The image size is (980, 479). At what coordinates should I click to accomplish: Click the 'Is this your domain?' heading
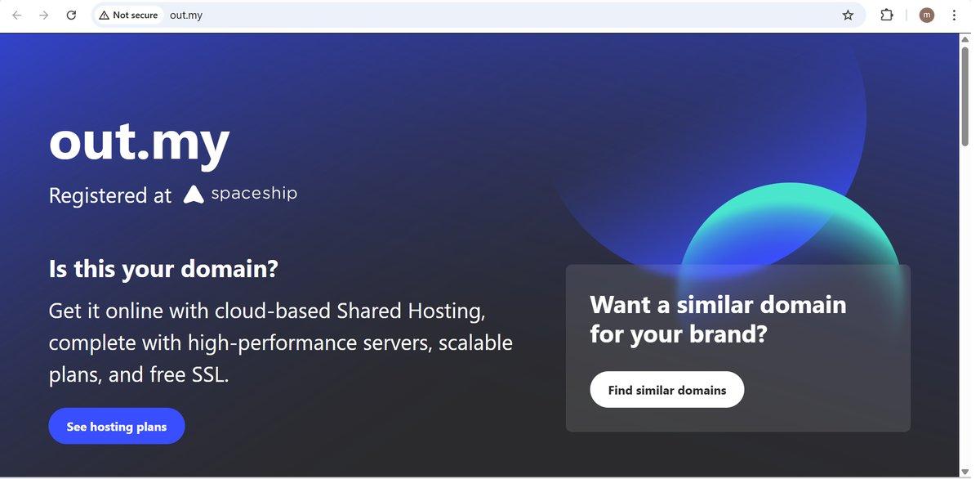pos(163,268)
